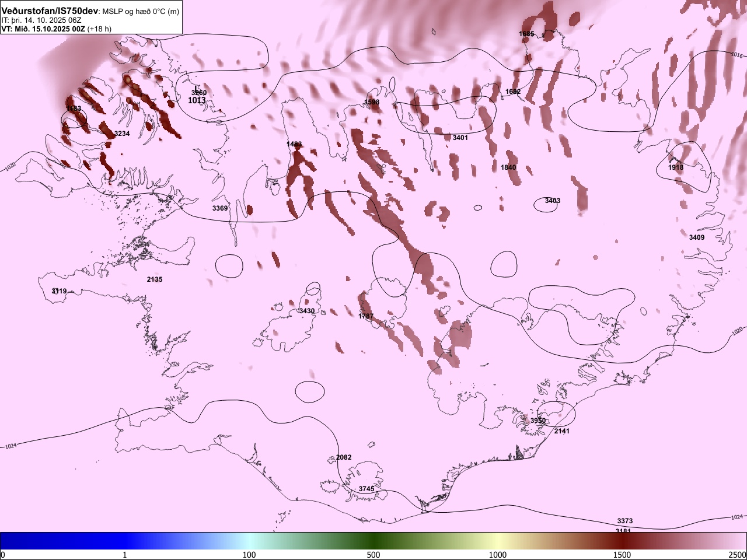
Task: Click the color scale tick label 1000
Action: pyautogui.click(x=498, y=555)
